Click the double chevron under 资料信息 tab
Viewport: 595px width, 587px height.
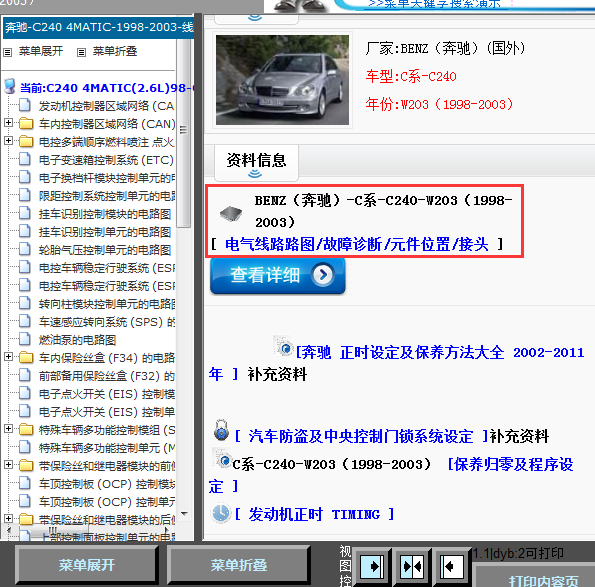[x=255, y=174]
